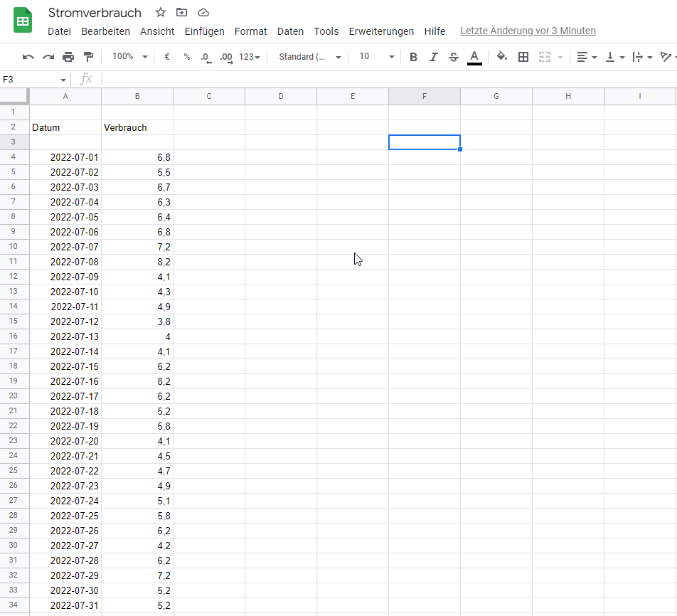677x616 pixels.
Task: Toggle strikethrough formatting
Action: point(454,57)
